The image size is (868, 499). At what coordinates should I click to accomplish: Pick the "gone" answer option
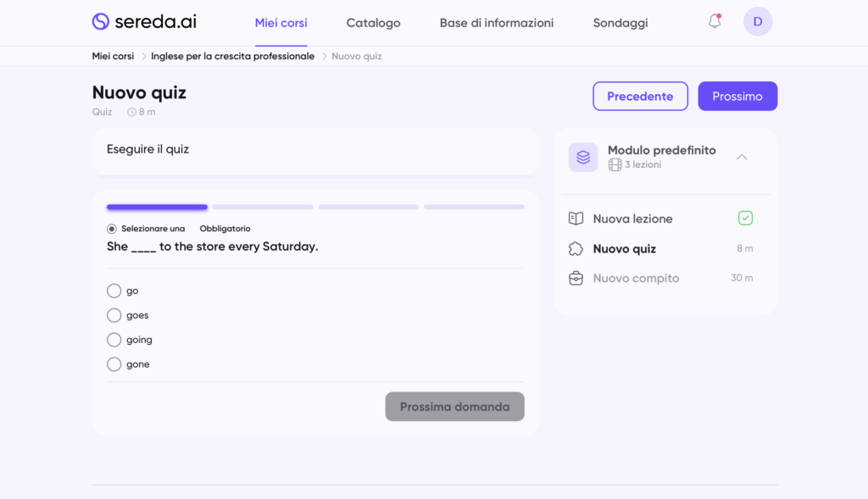(x=114, y=364)
